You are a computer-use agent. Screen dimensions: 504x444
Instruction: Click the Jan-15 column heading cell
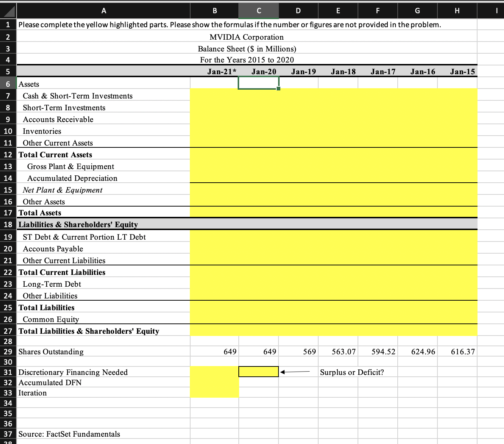(458, 71)
